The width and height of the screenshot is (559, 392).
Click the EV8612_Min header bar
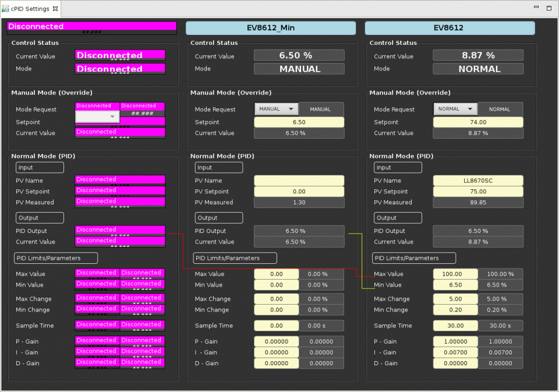pyautogui.click(x=270, y=28)
